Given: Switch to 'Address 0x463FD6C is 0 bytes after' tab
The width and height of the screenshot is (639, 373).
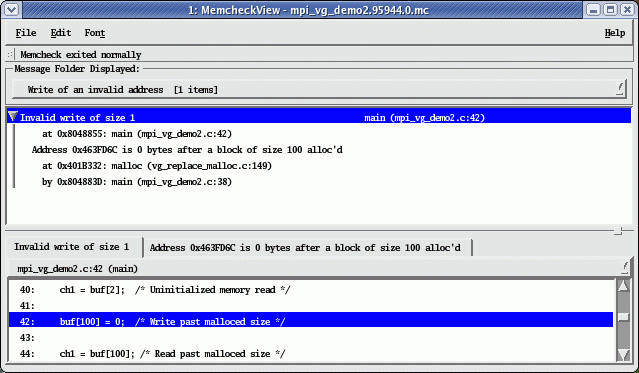Looking at the screenshot, I should click(x=307, y=248).
